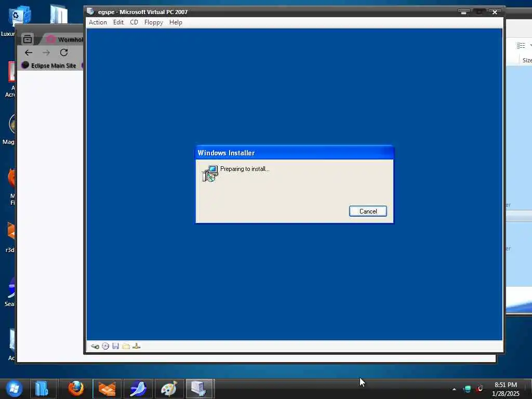
Task: Minimize the Virtual PC 2007 window
Action: pyautogui.click(x=463, y=12)
